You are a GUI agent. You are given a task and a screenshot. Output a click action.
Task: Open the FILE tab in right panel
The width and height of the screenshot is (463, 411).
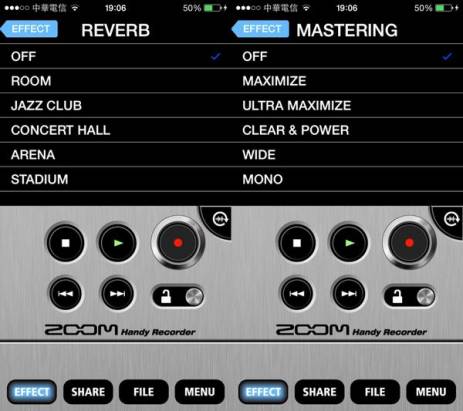(375, 392)
